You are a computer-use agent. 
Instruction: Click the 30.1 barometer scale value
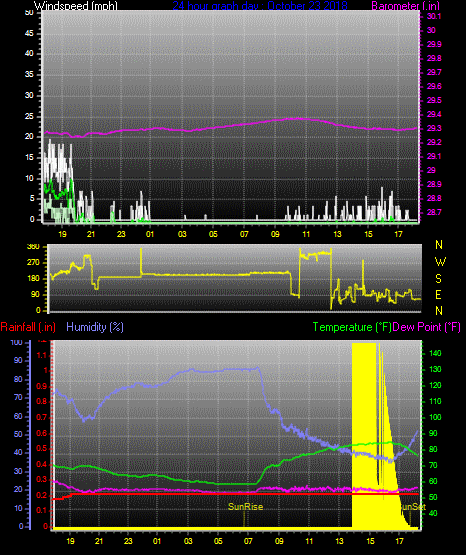pos(434,16)
